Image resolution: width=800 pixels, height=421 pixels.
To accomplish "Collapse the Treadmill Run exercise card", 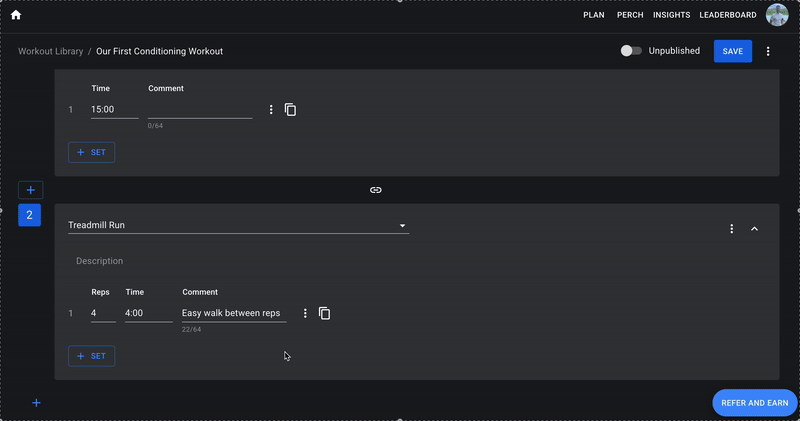I will coord(754,229).
